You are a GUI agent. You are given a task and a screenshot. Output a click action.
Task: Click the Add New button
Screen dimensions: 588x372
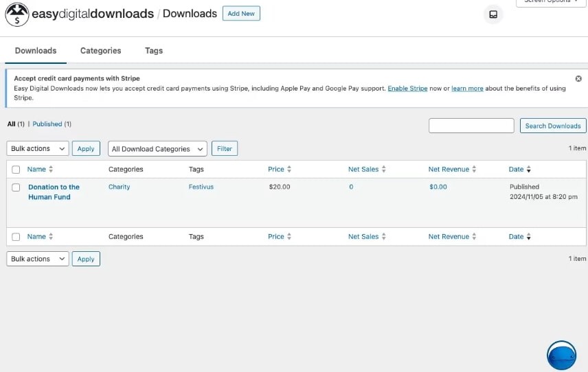pyautogui.click(x=241, y=14)
